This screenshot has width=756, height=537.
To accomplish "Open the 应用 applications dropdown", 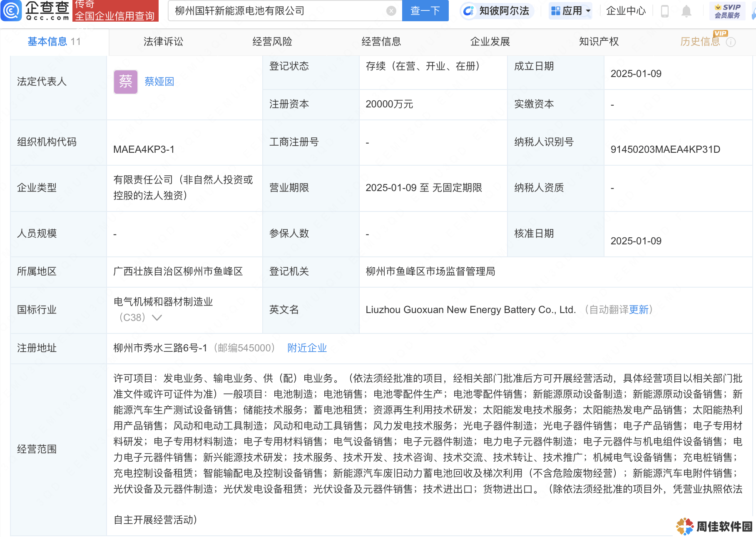I will [x=570, y=11].
